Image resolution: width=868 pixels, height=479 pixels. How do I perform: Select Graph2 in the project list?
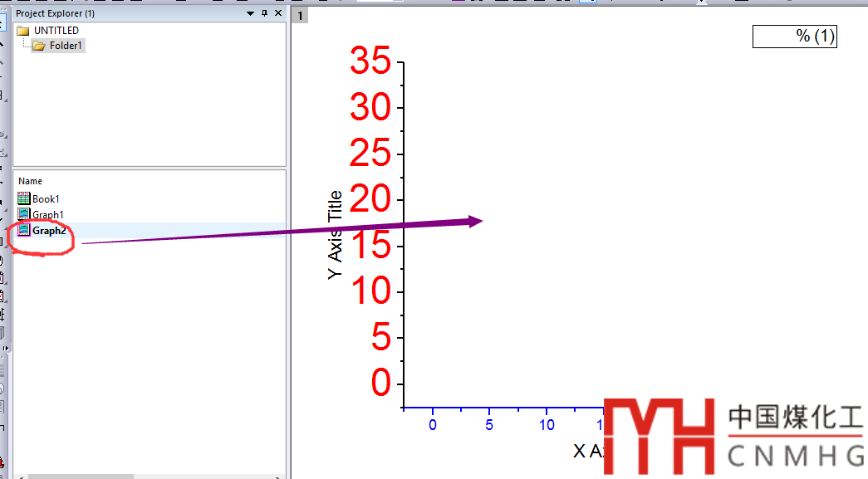pos(42,231)
